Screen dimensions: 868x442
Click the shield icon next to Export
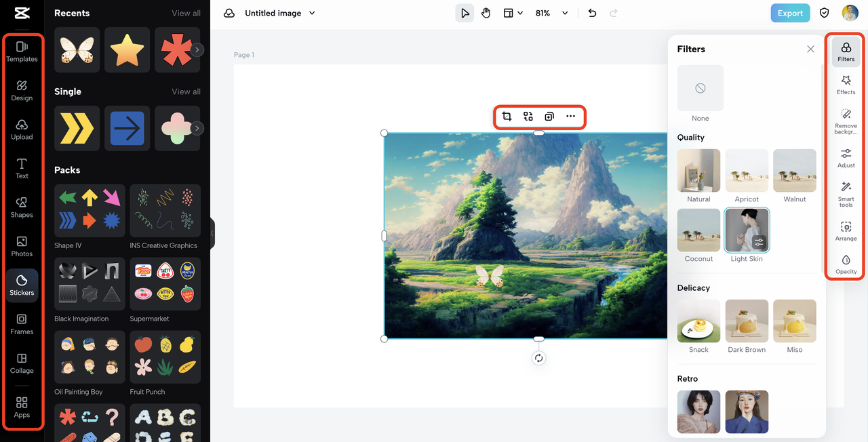pos(825,13)
